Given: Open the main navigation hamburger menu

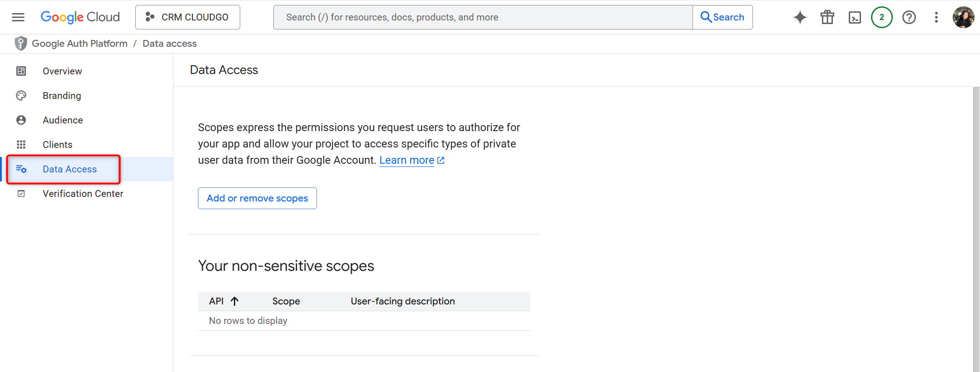Looking at the screenshot, I should [18, 17].
